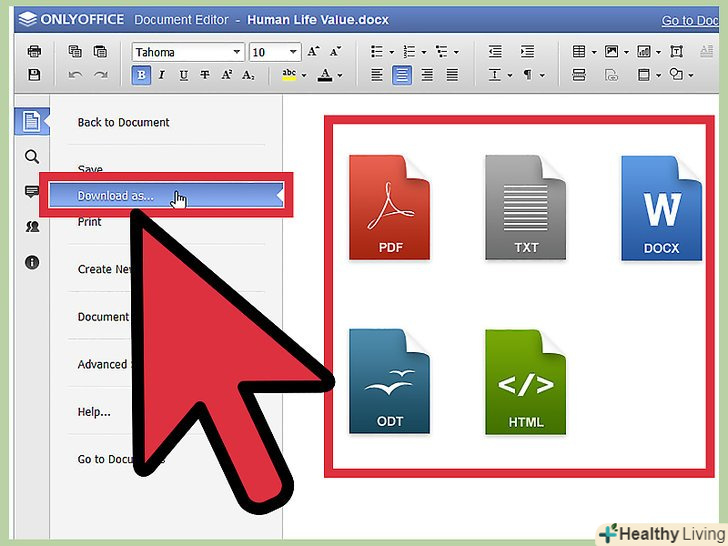Screen dimensions: 728x546
Task: Align text left
Action: 377,75
